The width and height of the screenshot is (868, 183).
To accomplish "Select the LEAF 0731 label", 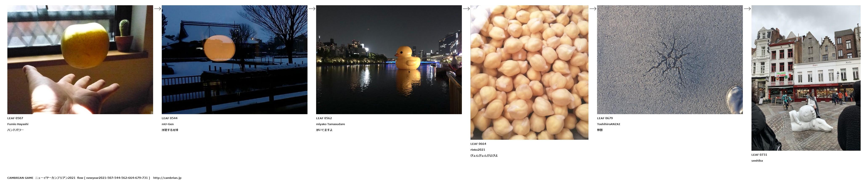I will pyautogui.click(x=759, y=155).
